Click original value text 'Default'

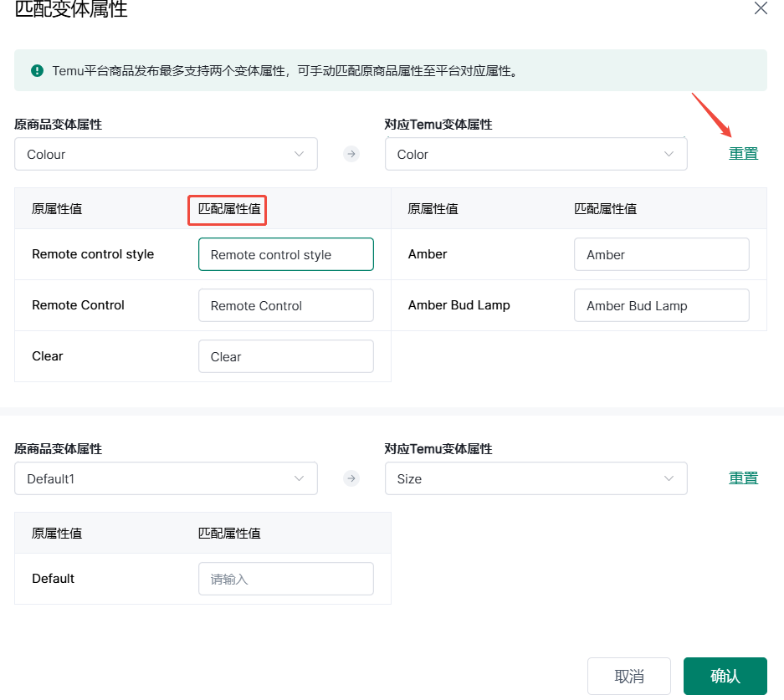(53, 579)
